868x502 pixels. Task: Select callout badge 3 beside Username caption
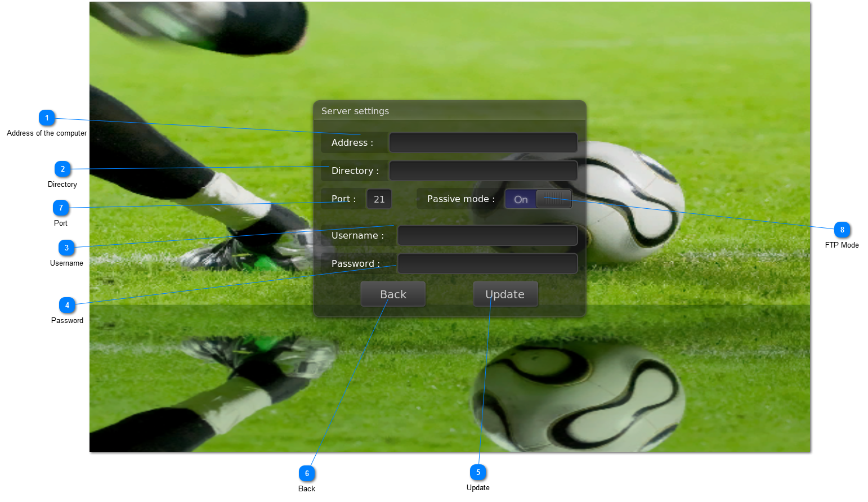pos(66,248)
